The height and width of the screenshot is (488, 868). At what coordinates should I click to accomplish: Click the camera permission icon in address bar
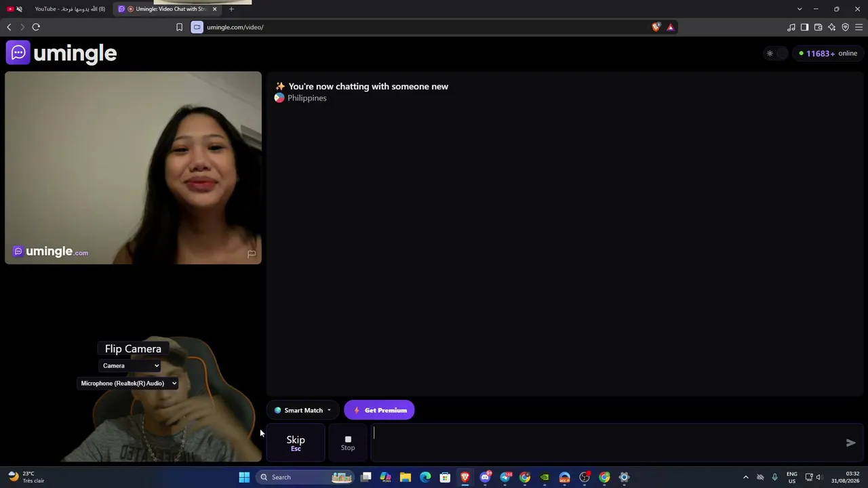point(197,27)
